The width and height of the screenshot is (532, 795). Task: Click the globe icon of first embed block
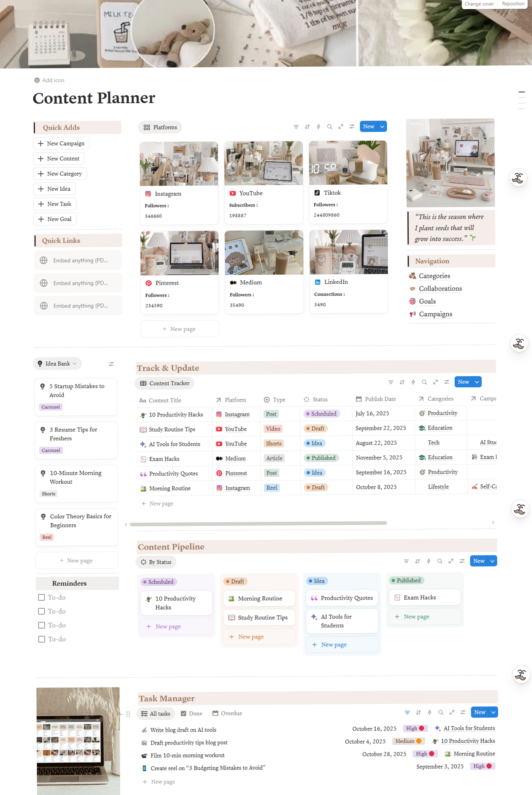[x=44, y=260]
